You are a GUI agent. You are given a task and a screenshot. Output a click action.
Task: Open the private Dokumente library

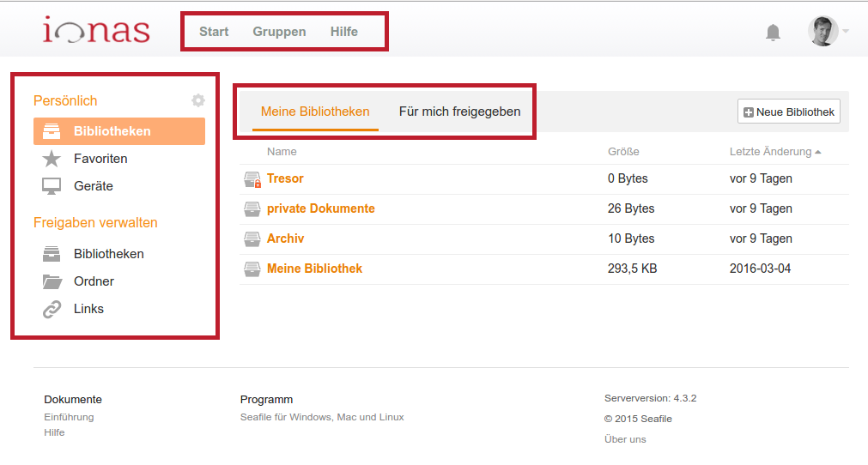(320, 208)
